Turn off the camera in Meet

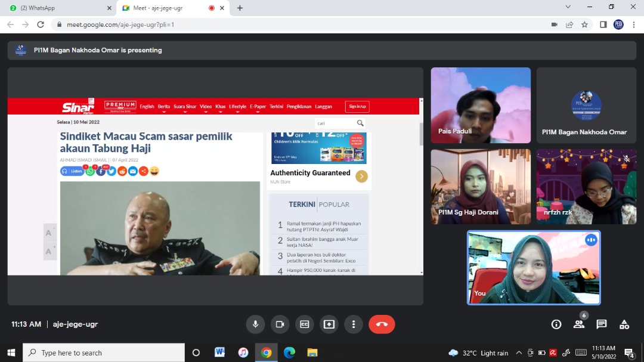279,324
